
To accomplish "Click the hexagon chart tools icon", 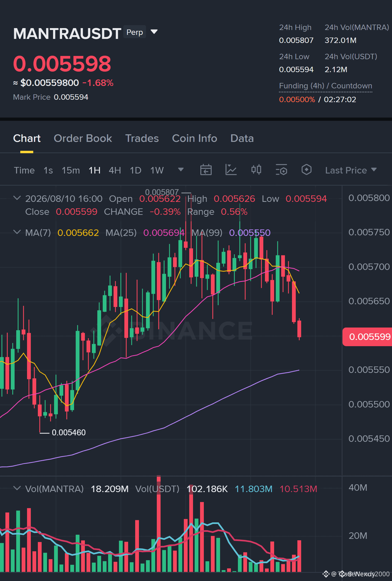I will click(x=307, y=170).
